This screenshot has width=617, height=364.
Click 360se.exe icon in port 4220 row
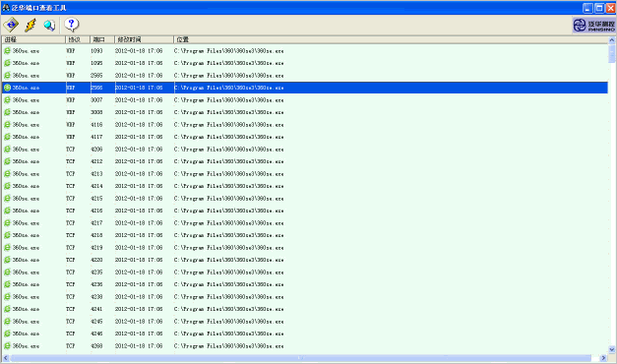7,260
